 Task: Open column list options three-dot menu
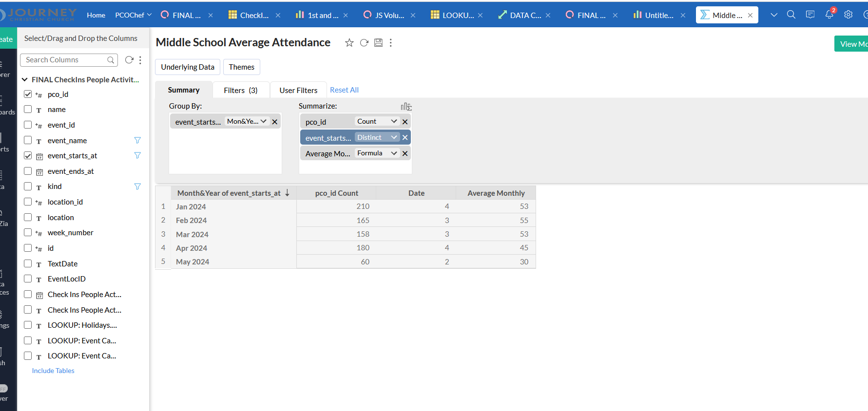click(140, 60)
